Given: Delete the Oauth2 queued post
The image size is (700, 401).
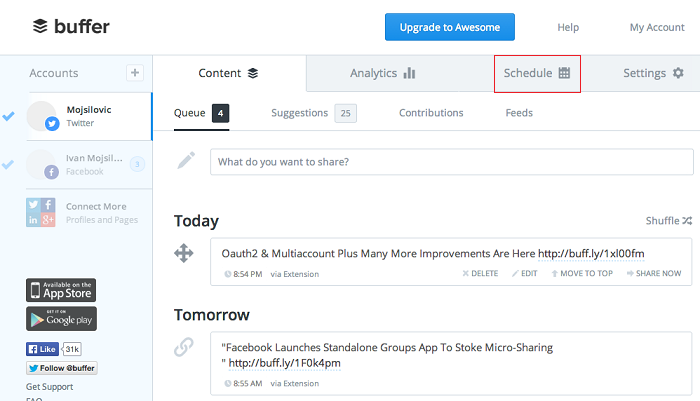Looking at the screenshot, I should click(x=480, y=273).
